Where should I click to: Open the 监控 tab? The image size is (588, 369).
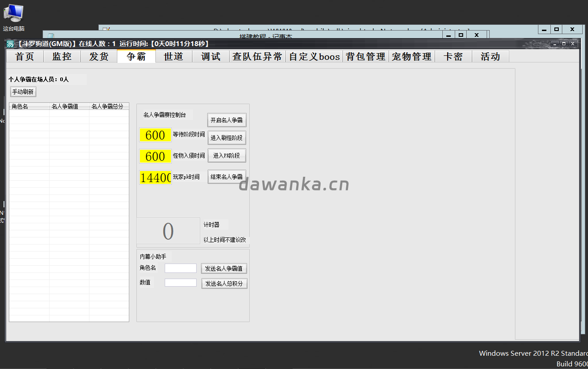[62, 56]
